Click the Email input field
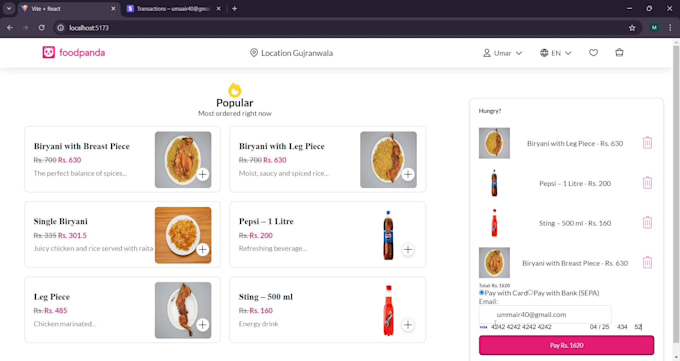The height and width of the screenshot is (361, 680). coord(545,315)
